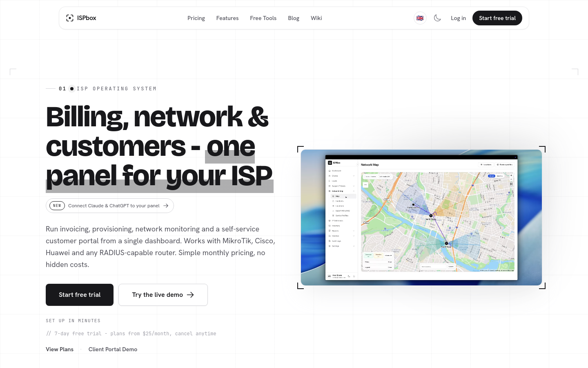Click the 'Run invoicing, provisioning' description paragraph
Image resolution: width=588 pixels, height=368 pixels.
point(160,247)
